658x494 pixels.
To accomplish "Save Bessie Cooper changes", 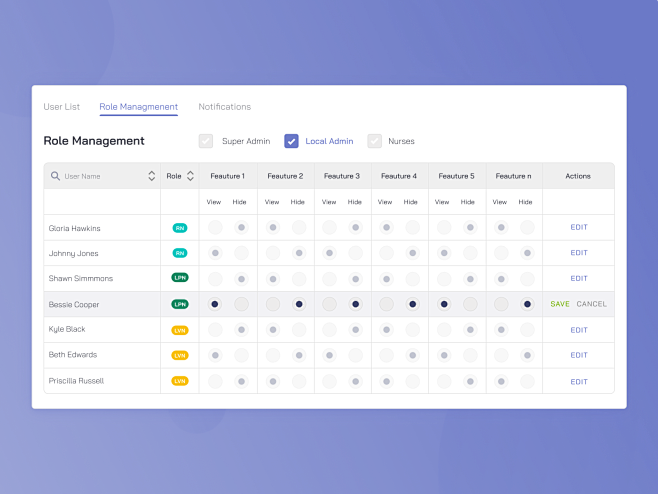I will [x=560, y=304].
